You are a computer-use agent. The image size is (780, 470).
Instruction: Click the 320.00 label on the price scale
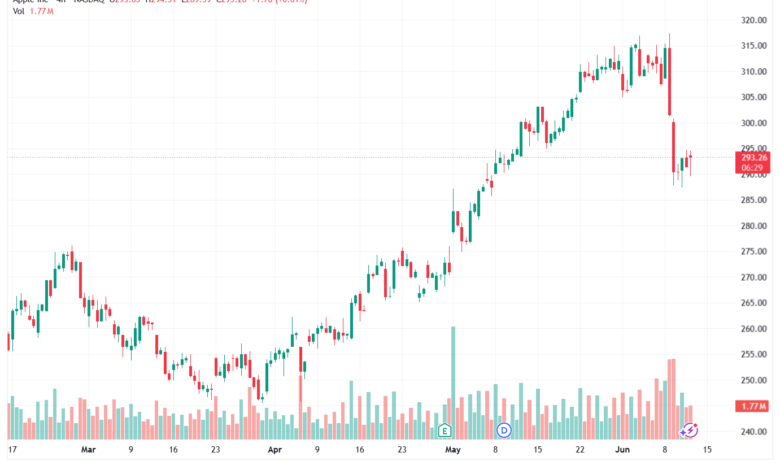pos(754,20)
